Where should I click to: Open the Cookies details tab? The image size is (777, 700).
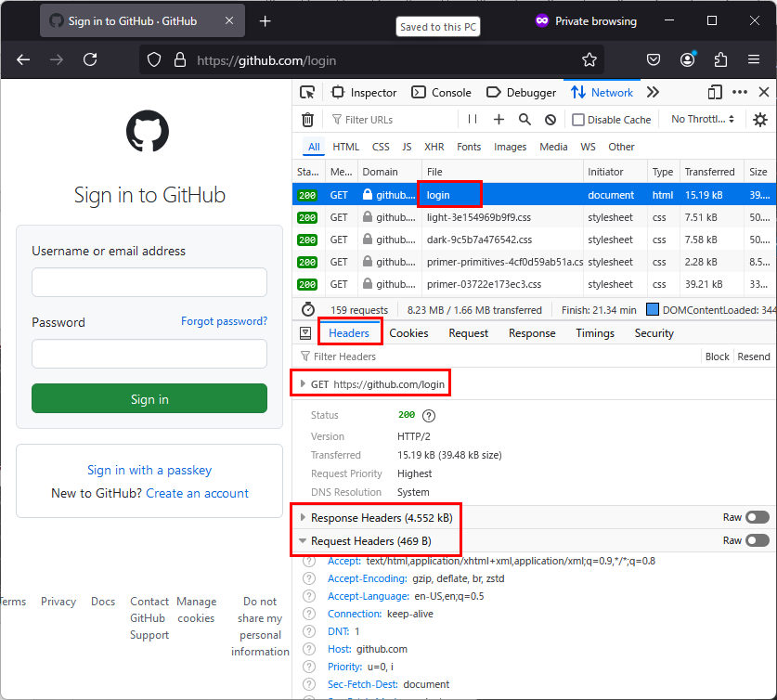pyautogui.click(x=408, y=333)
